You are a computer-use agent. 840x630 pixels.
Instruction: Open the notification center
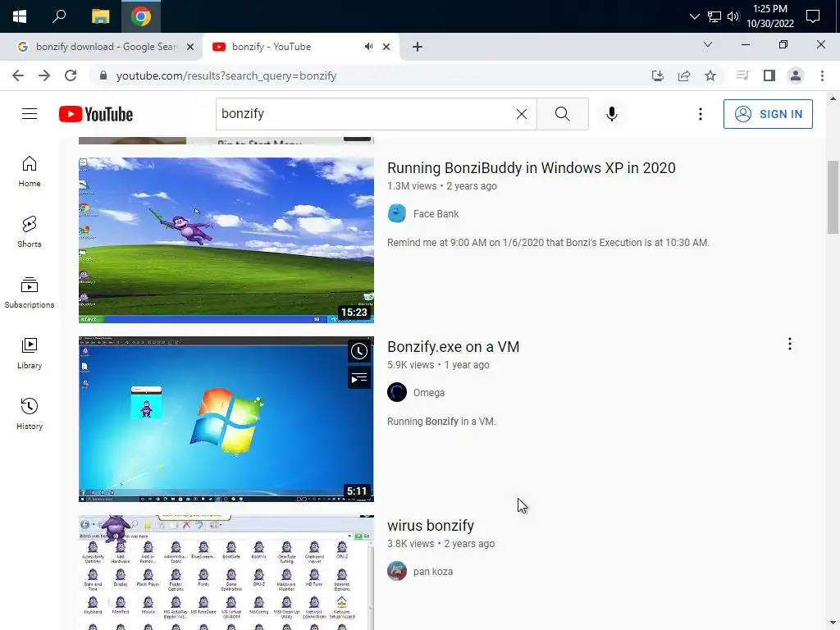(x=813, y=16)
